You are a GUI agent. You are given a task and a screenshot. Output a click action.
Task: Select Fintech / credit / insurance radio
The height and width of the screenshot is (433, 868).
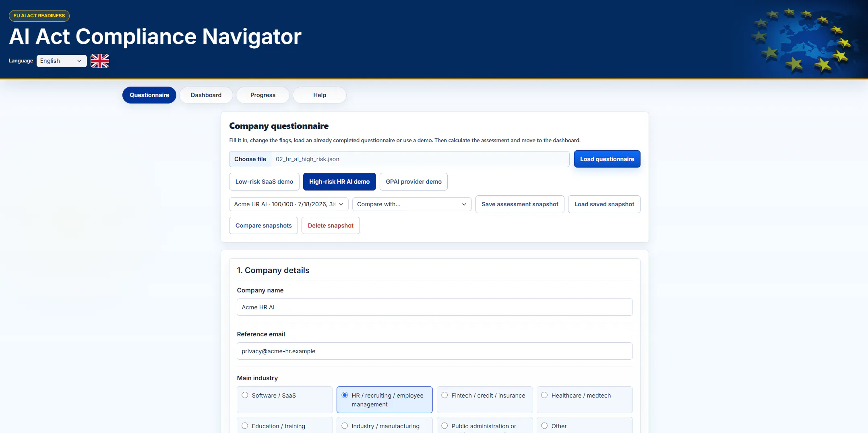(444, 395)
